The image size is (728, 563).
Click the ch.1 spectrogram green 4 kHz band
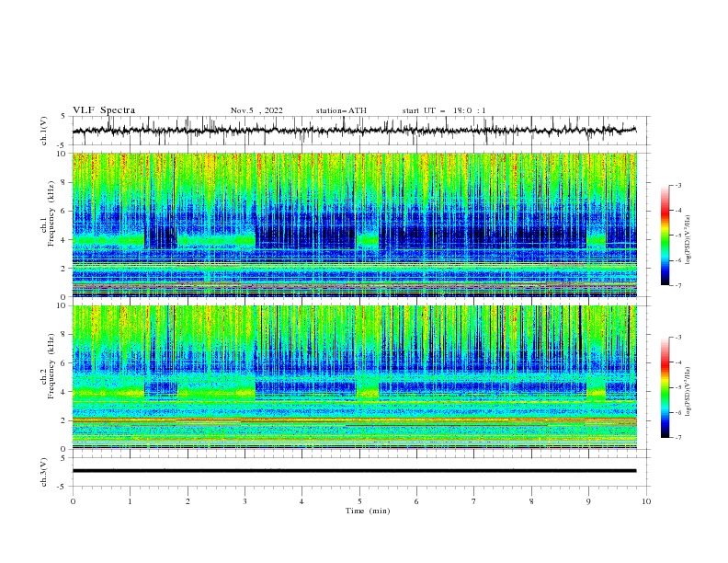click(x=109, y=240)
